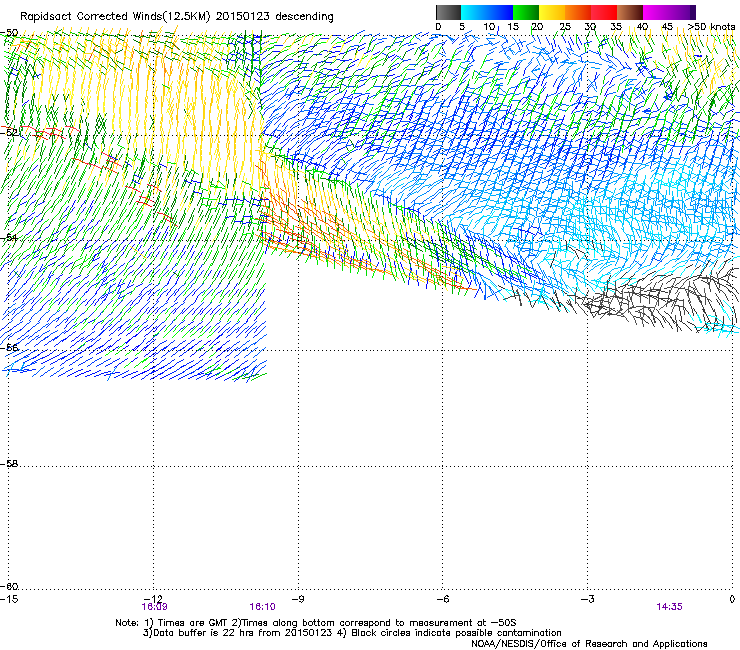Click the legend label '25'
The image size is (740, 650).
(565, 27)
